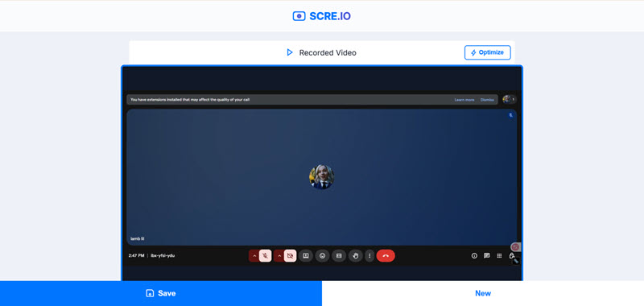This screenshot has width=644, height=306.
Task: Open the host controls lock icon
Action: click(512, 255)
